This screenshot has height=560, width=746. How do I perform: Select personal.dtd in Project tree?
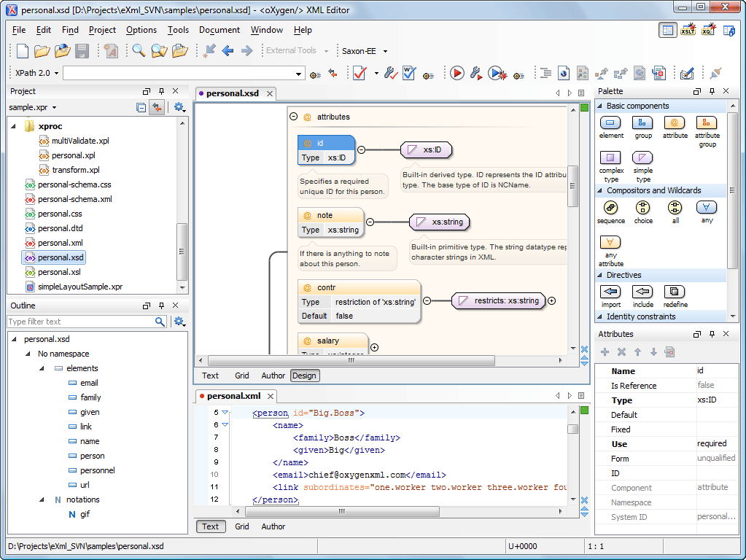point(61,228)
